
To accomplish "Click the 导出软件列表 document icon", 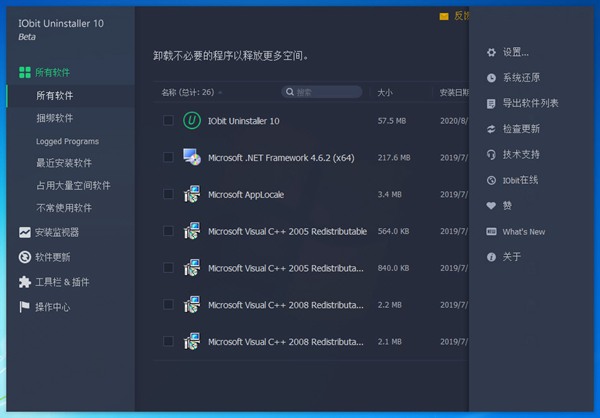I will [x=491, y=103].
